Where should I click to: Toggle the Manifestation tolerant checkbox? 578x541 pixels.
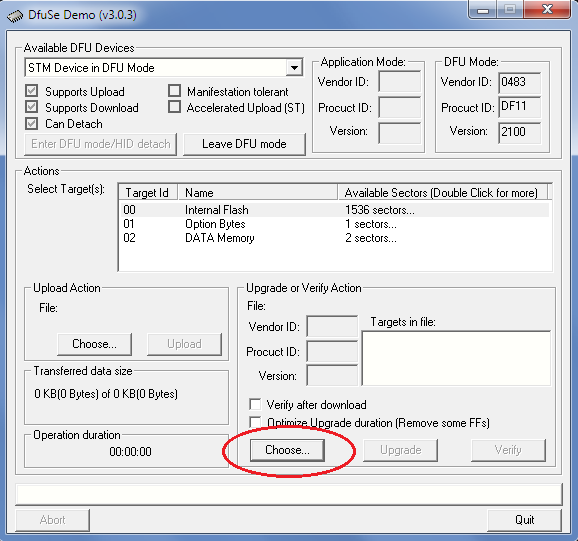(x=174, y=91)
